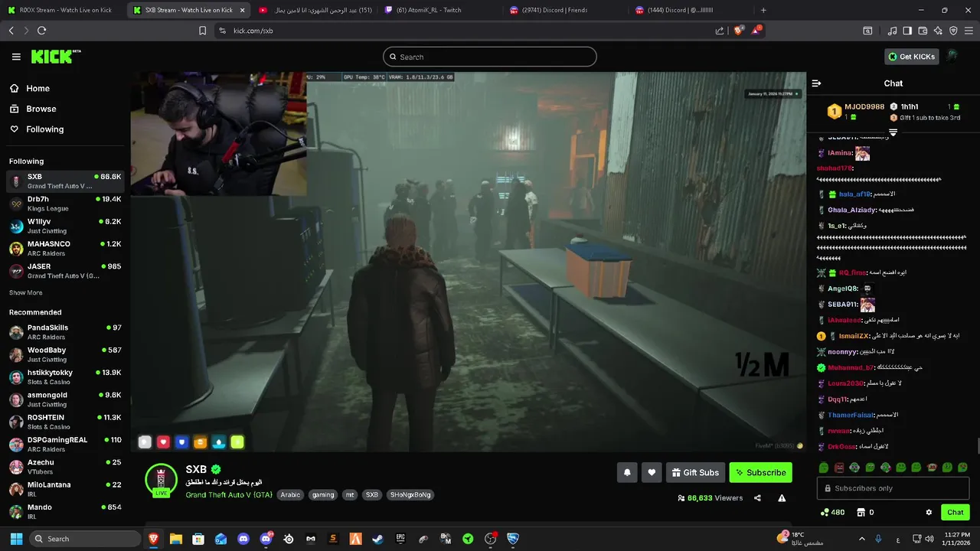Collapse the chat panel arrow icon
This screenshot has height=551, width=980.
tap(816, 83)
